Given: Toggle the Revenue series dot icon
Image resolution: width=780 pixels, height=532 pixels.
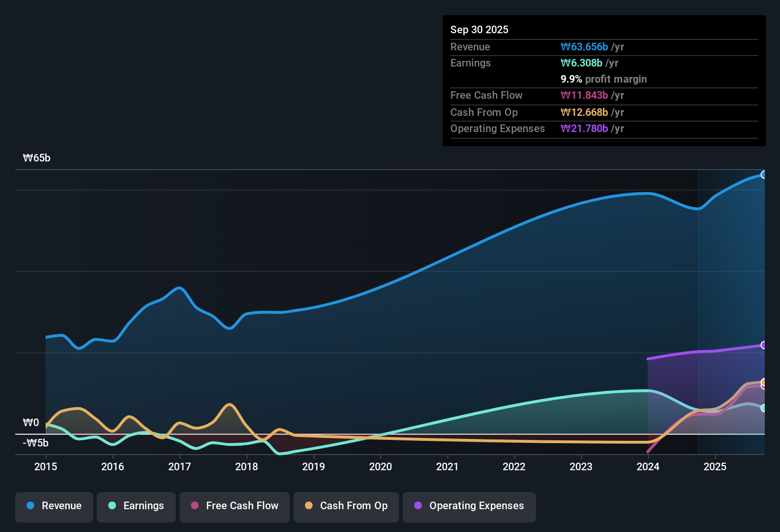Looking at the screenshot, I should 30,506.
